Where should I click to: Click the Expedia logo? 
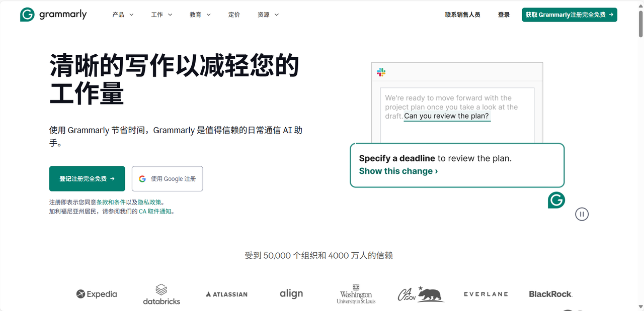[x=97, y=294]
